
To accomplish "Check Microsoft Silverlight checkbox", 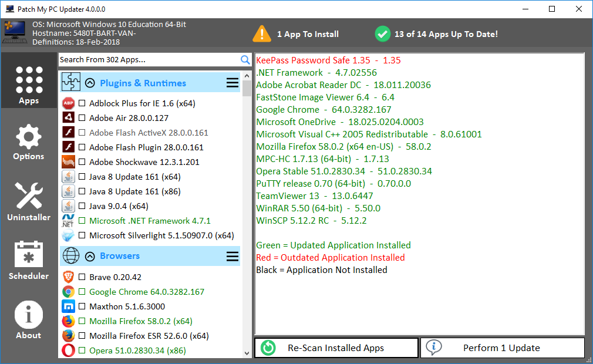I will (82, 235).
